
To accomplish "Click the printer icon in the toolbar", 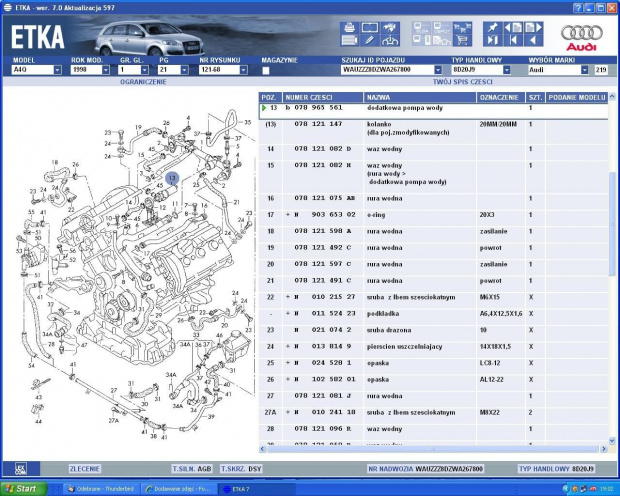I will (x=349, y=28).
